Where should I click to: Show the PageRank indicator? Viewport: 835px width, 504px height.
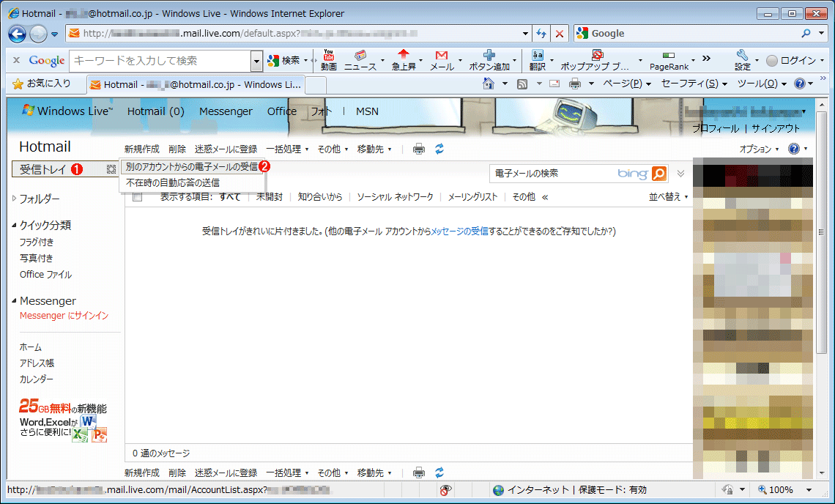[669, 60]
